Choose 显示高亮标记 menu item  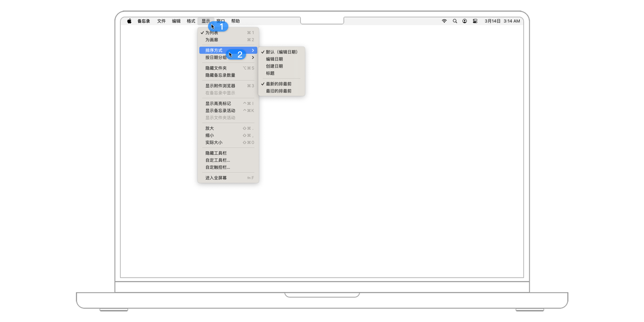[228, 103]
